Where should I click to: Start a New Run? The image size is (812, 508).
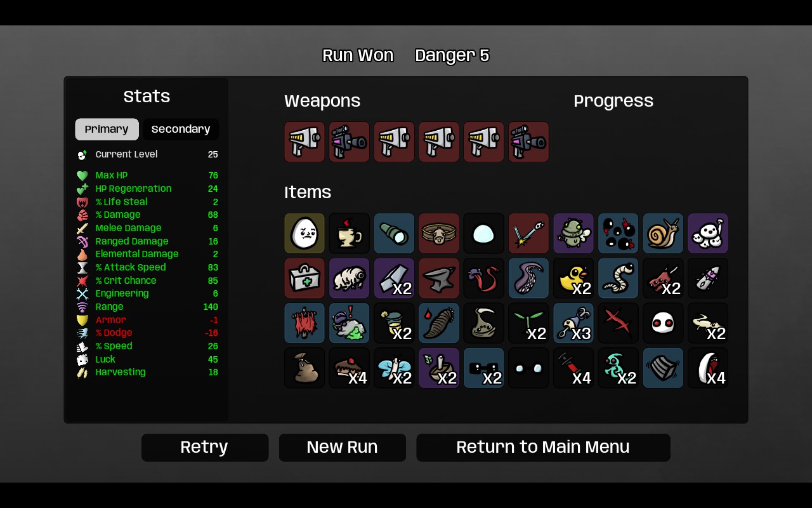pos(343,447)
